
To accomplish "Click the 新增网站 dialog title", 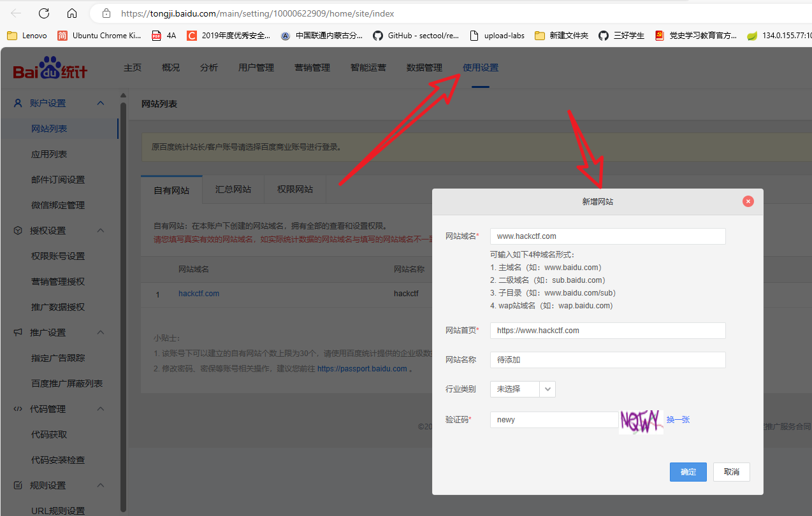I will pyautogui.click(x=598, y=202).
